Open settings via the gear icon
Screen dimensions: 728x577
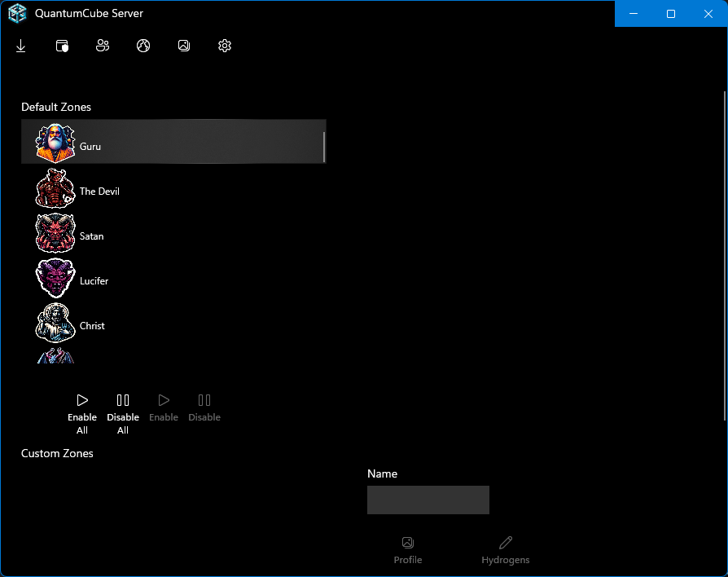(225, 46)
